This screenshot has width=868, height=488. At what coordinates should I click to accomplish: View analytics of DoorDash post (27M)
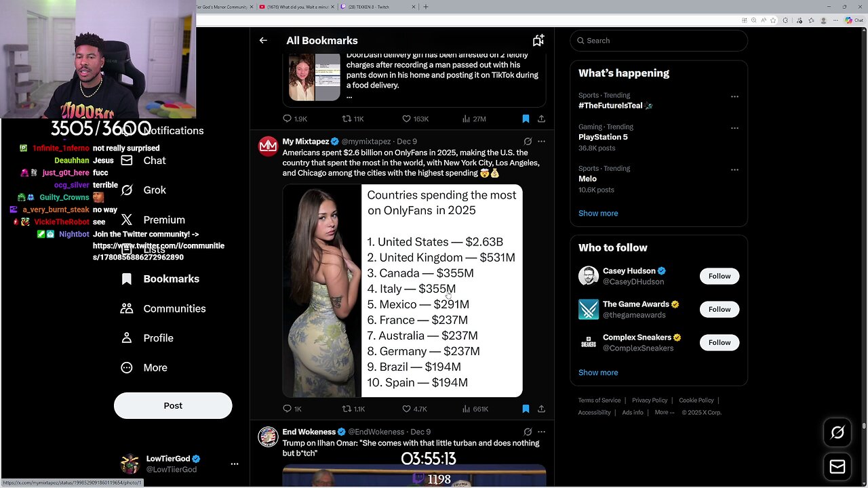(474, 119)
